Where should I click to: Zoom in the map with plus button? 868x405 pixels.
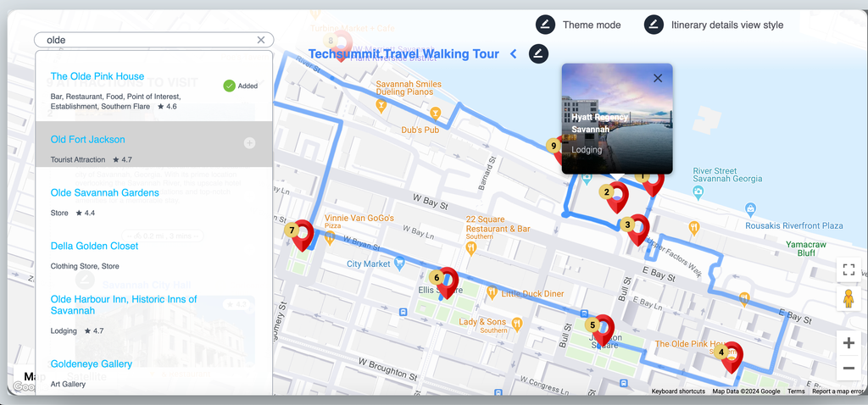coord(849,343)
